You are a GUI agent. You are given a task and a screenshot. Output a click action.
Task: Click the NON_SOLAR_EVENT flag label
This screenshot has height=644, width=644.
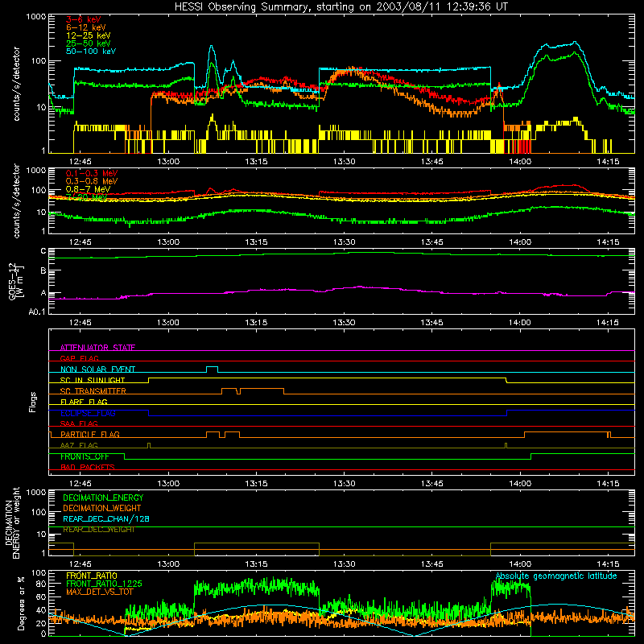(97, 369)
